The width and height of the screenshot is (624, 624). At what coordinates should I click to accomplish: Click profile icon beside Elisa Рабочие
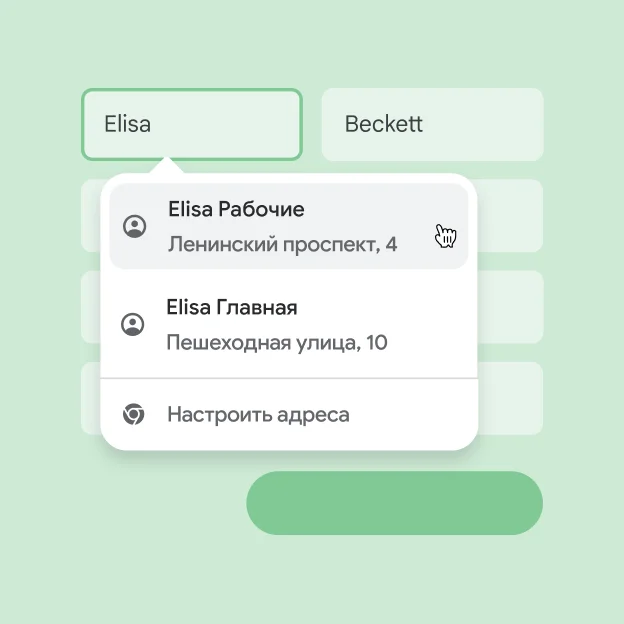click(134, 227)
